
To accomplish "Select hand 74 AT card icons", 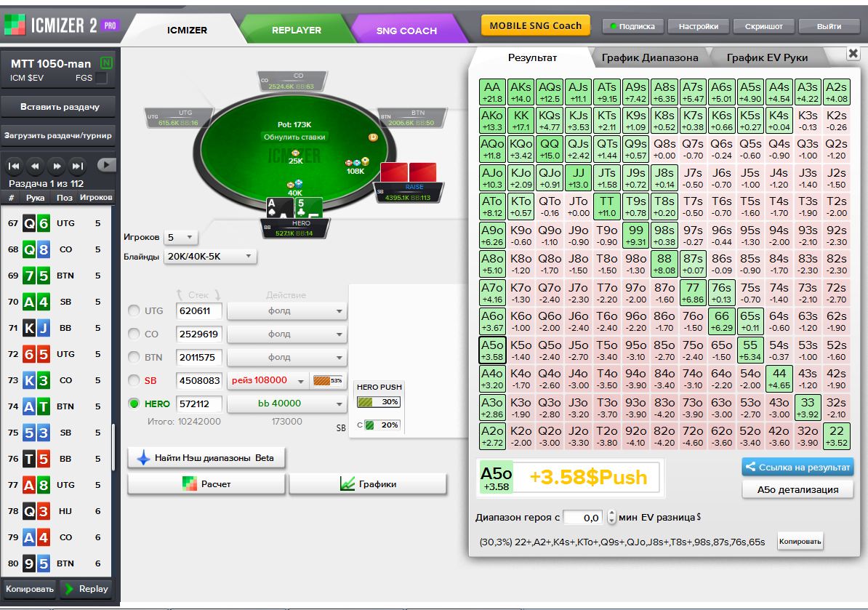I will [x=36, y=406].
